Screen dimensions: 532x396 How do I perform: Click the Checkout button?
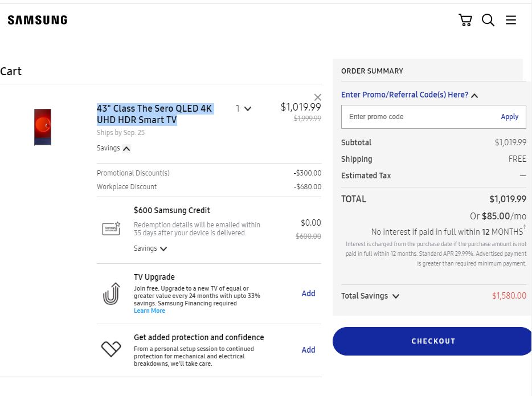click(432, 341)
